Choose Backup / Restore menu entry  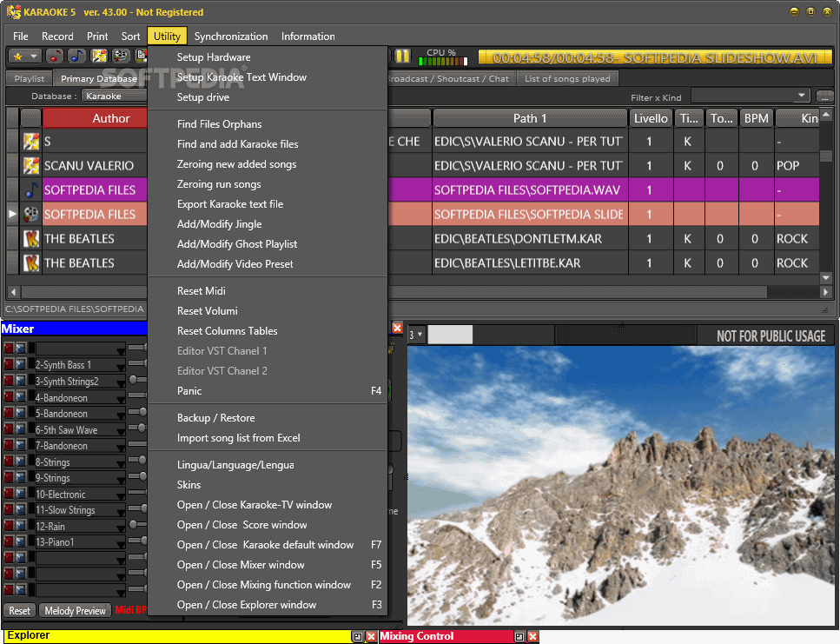[x=216, y=417]
